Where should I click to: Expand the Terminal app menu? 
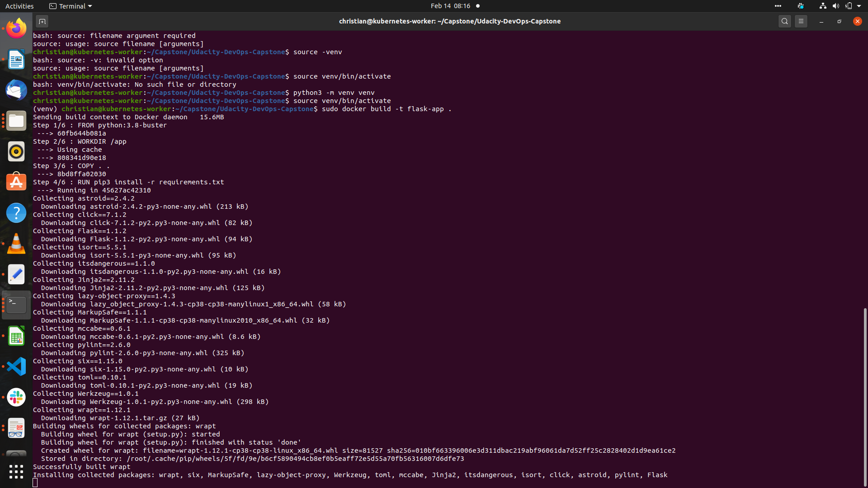click(71, 6)
